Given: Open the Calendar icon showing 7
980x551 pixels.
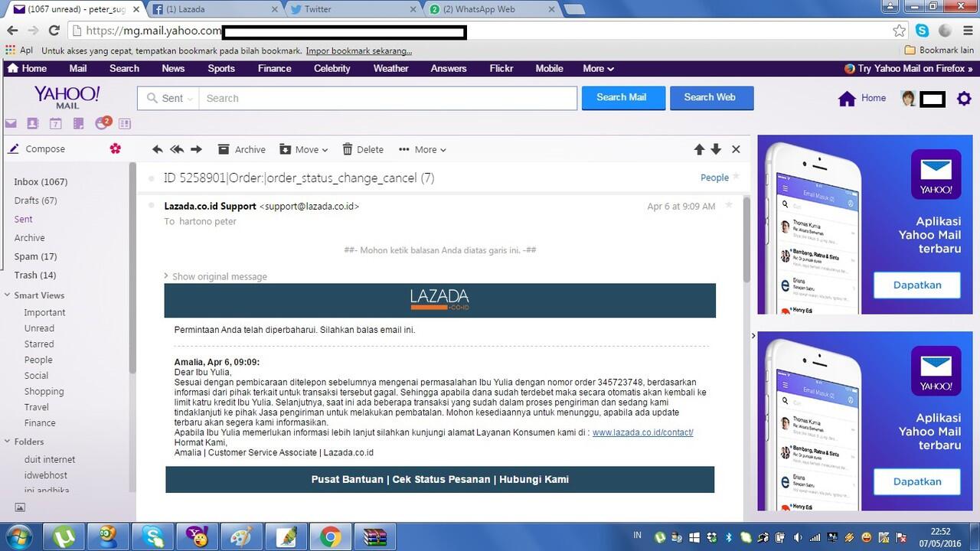Looking at the screenshot, I should (x=55, y=123).
